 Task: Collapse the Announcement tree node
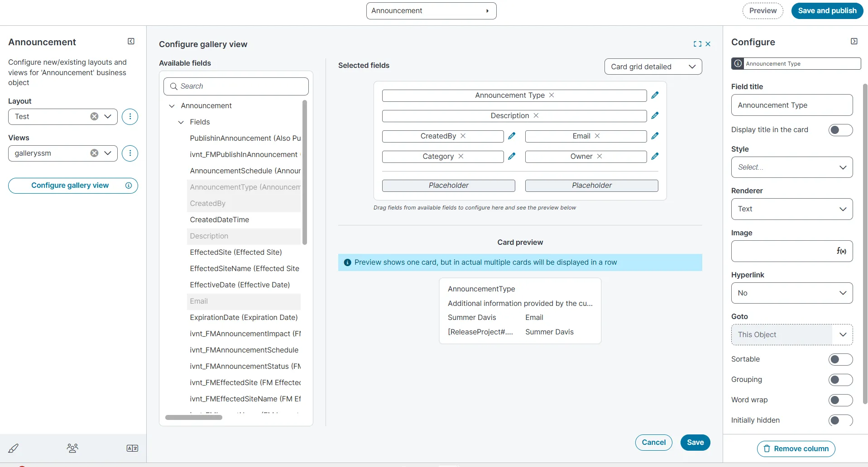click(x=172, y=106)
